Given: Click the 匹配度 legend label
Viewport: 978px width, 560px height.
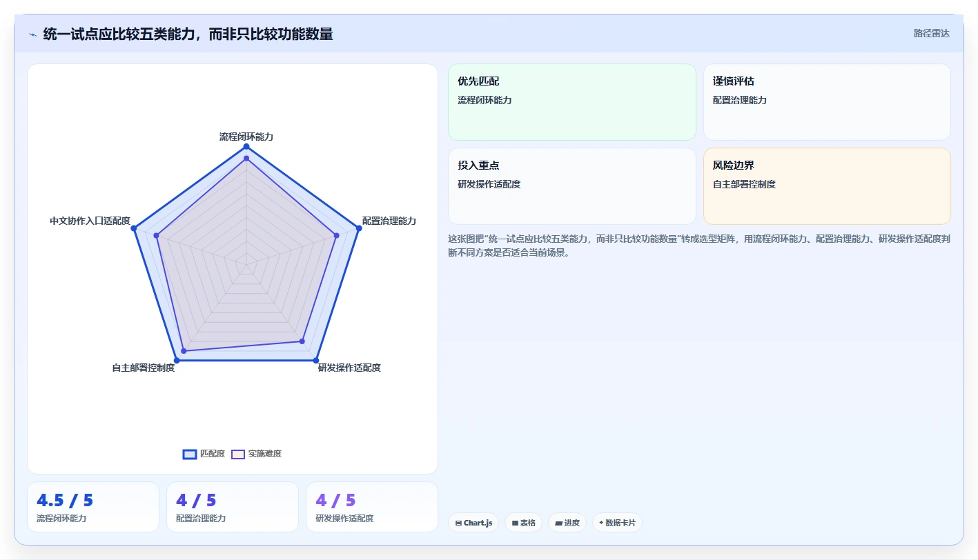Looking at the screenshot, I should click(x=213, y=454).
